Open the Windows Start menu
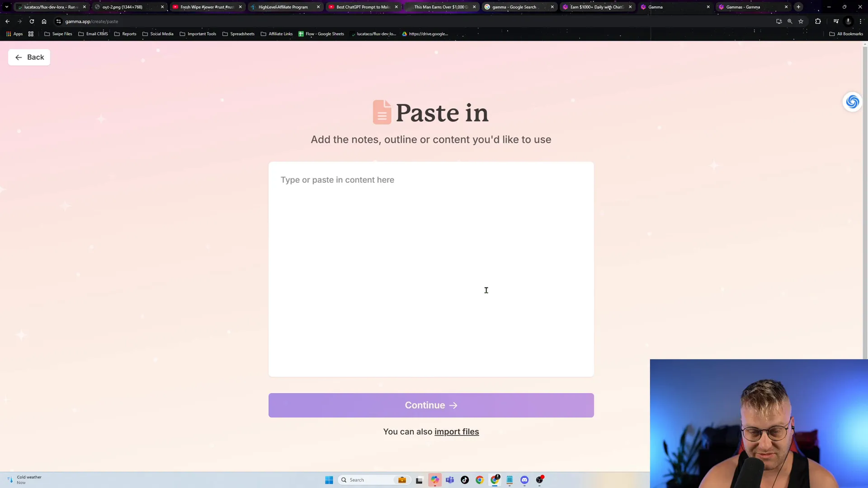 pyautogui.click(x=329, y=480)
